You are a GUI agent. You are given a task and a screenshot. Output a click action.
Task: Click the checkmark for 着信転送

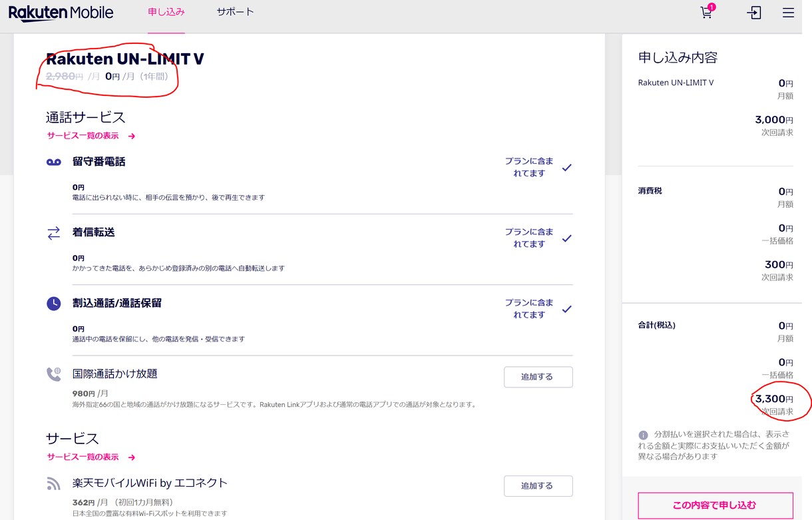(566, 238)
